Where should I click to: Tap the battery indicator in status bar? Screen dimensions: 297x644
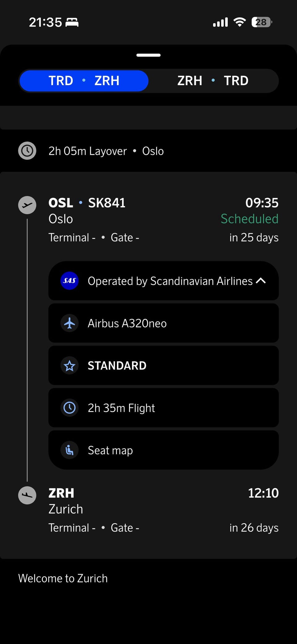(262, 22)
